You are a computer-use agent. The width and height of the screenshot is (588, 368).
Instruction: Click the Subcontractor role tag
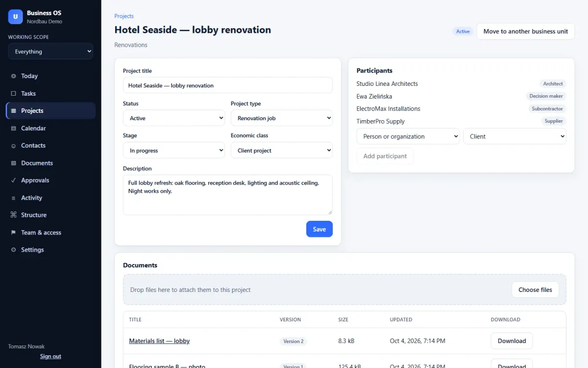click(547, 109)
